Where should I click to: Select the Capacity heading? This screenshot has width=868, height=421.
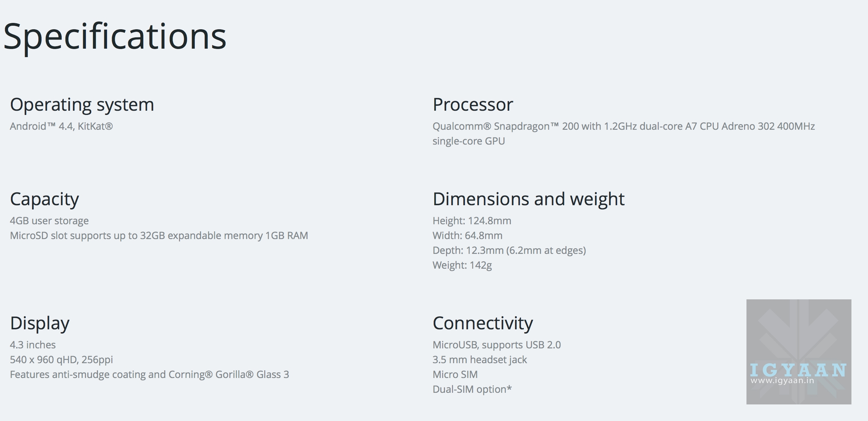click(44, 199)
